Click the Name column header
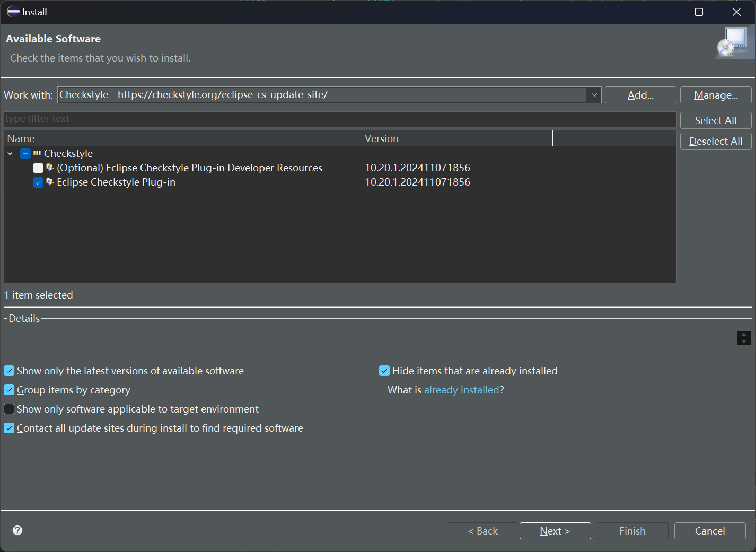 (183, 138)
